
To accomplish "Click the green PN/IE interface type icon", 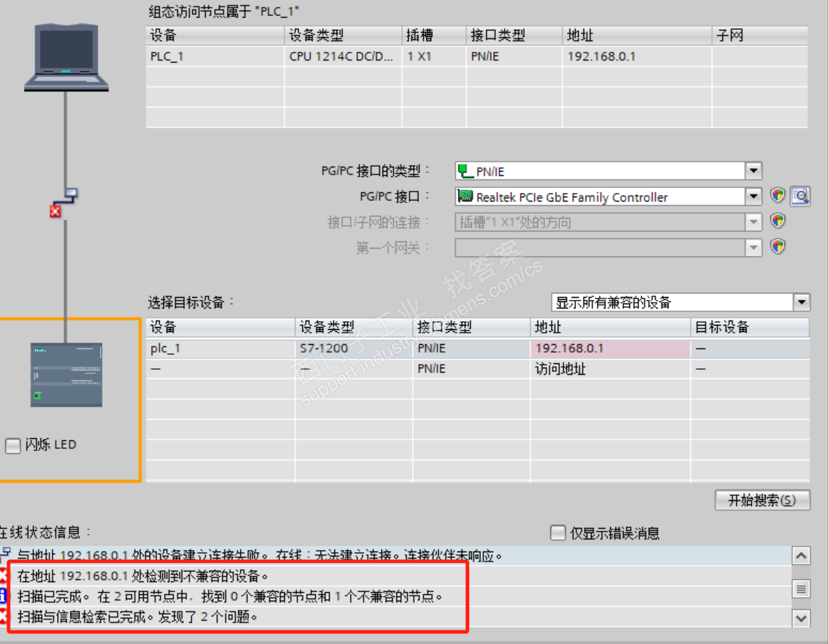I will [465, 171].
